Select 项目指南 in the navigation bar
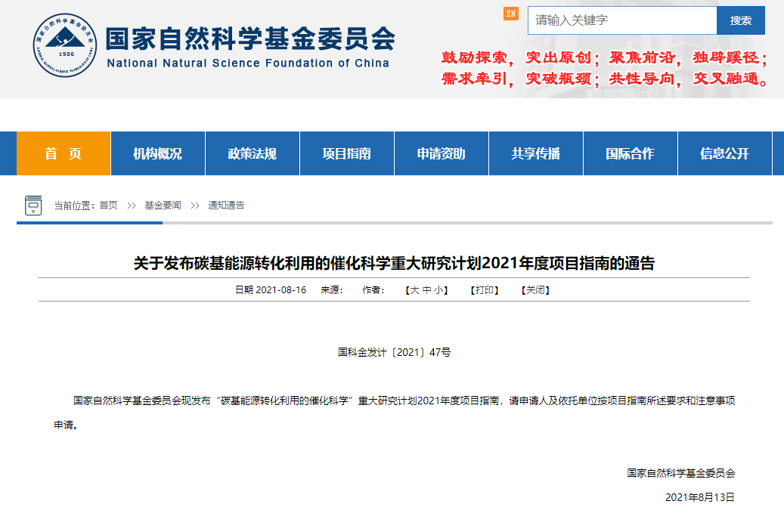The height and width of the screenshot is (532, 784). click(346, 153)
